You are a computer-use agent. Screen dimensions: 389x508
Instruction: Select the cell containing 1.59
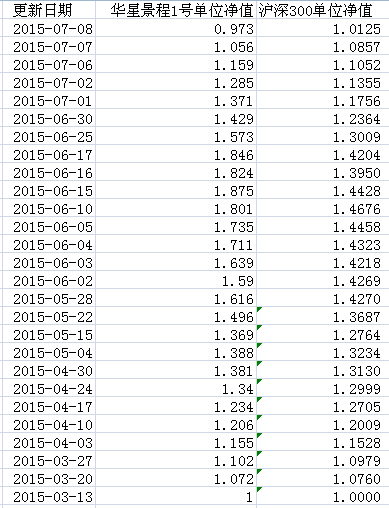tap(176, 280)
